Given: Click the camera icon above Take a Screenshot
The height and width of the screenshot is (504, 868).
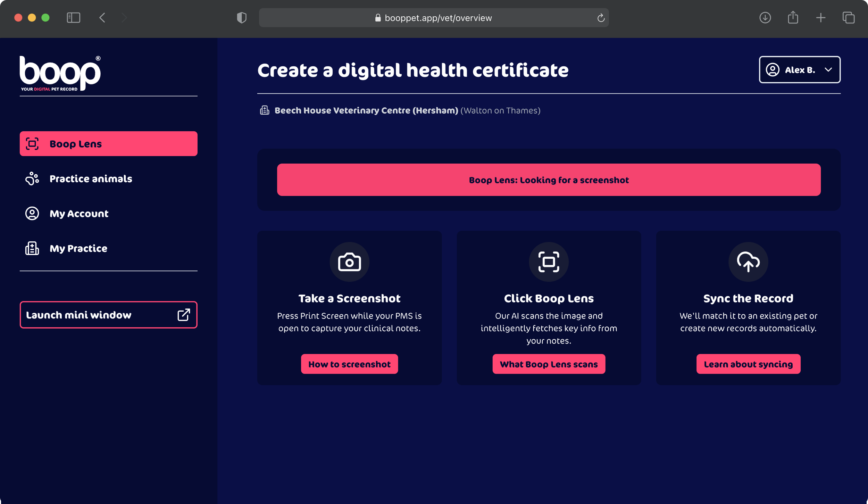Looking at the screenshot, I should [349, 262].
